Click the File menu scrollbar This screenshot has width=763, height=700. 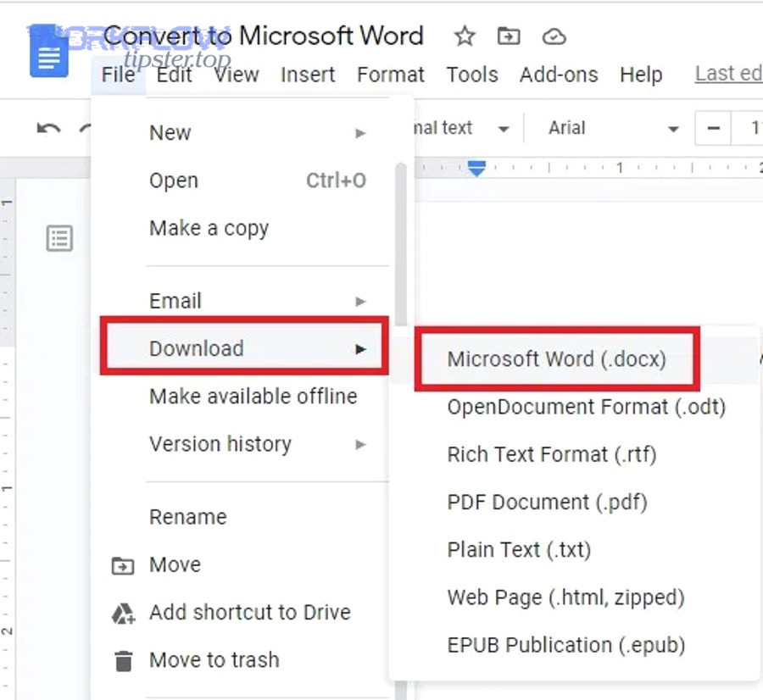tap(401, 244)
